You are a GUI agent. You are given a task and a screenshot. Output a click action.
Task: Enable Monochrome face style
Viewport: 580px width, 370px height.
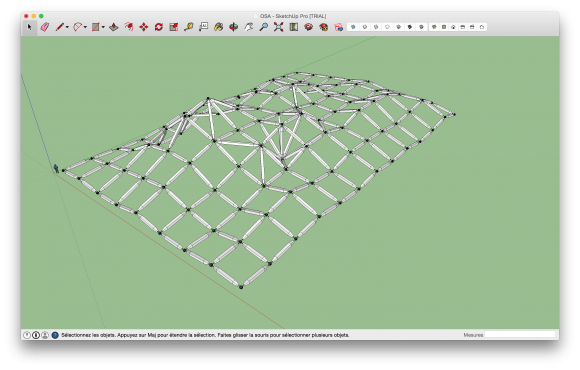click(421, 27)
